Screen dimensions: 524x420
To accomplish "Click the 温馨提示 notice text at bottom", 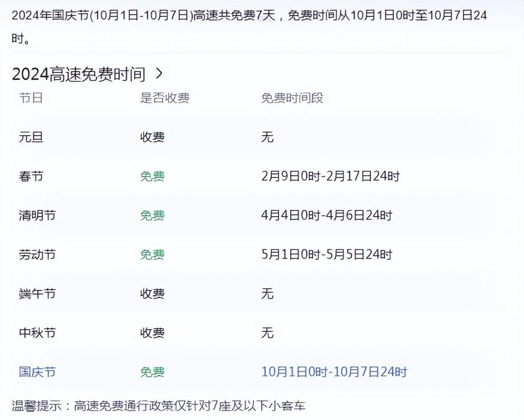I will (x=158, y=405).
